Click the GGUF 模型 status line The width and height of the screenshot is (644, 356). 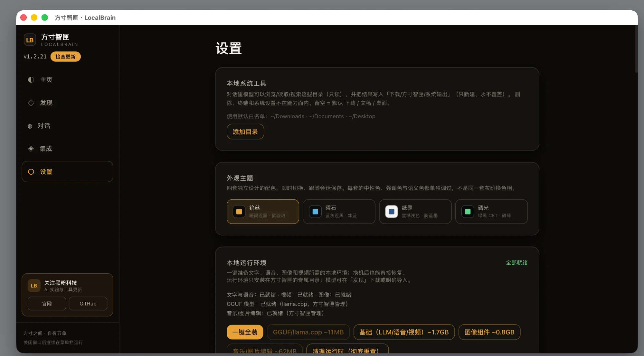click(x=287, y=304)
